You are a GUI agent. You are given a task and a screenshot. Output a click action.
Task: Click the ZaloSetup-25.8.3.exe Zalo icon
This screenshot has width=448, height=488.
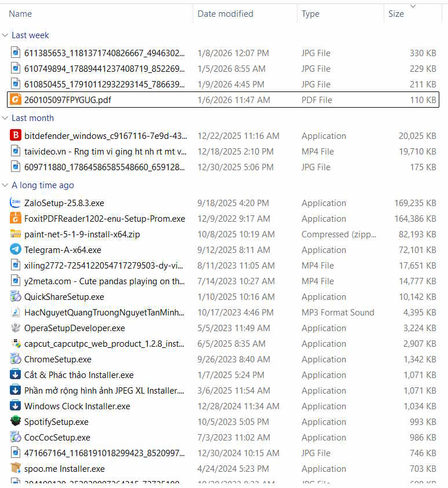(16, 203)
